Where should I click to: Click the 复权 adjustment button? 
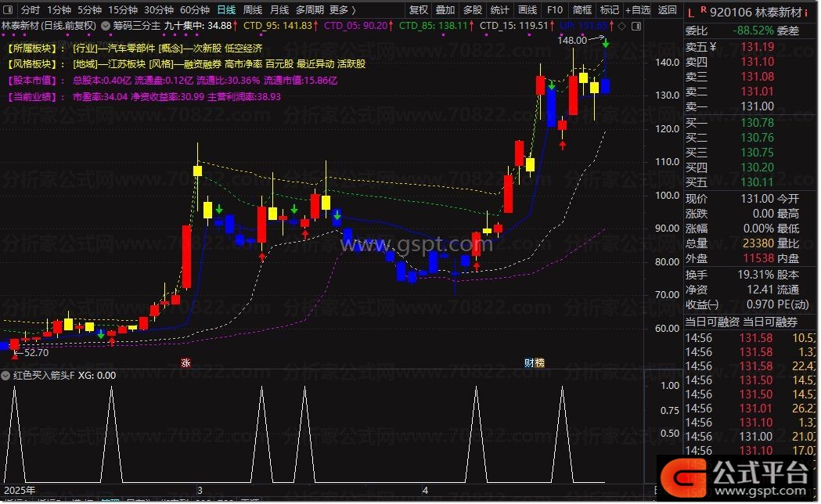(x=419, y=10)
